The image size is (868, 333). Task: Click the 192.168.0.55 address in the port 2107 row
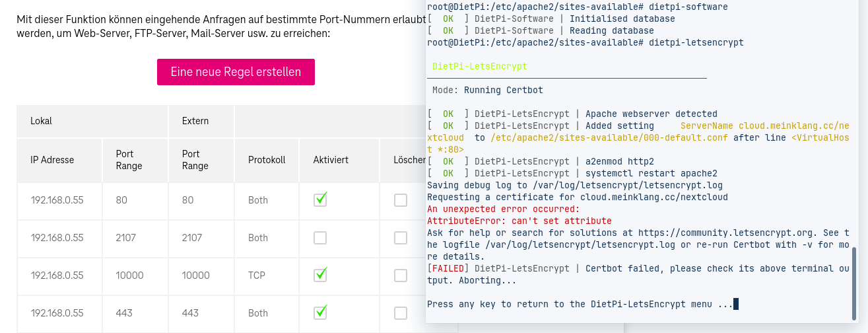tap(57, 238)
